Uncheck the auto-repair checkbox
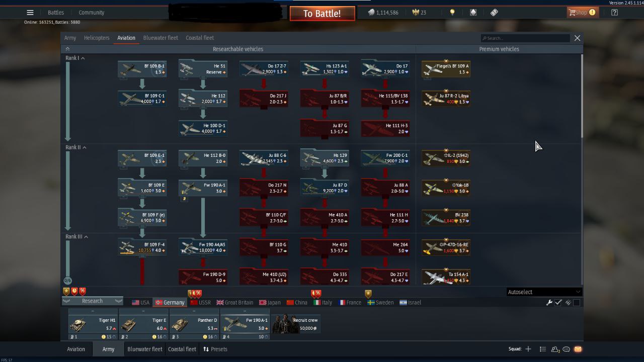Screen dimensions: 644x362 pos(558,303)
